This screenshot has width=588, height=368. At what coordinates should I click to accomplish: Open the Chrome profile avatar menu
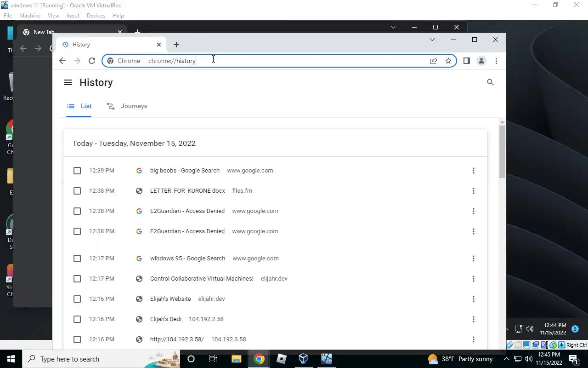pos(481,61)
